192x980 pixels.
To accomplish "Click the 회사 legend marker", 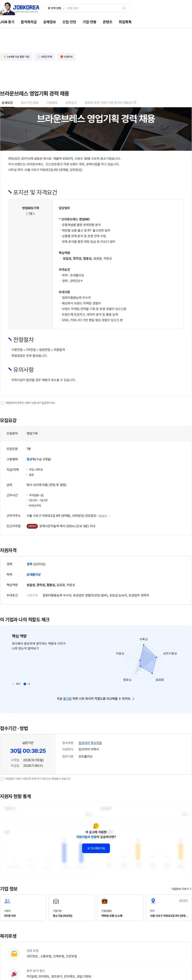I will tap(13, 684).
